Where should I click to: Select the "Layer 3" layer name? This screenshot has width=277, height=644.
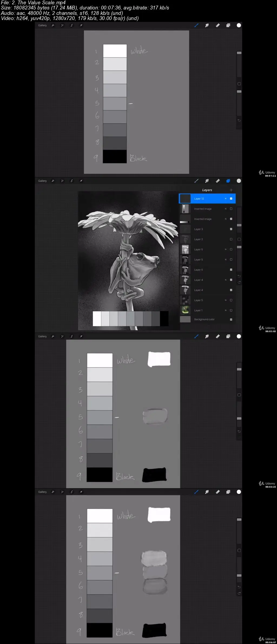click(199, 229)
